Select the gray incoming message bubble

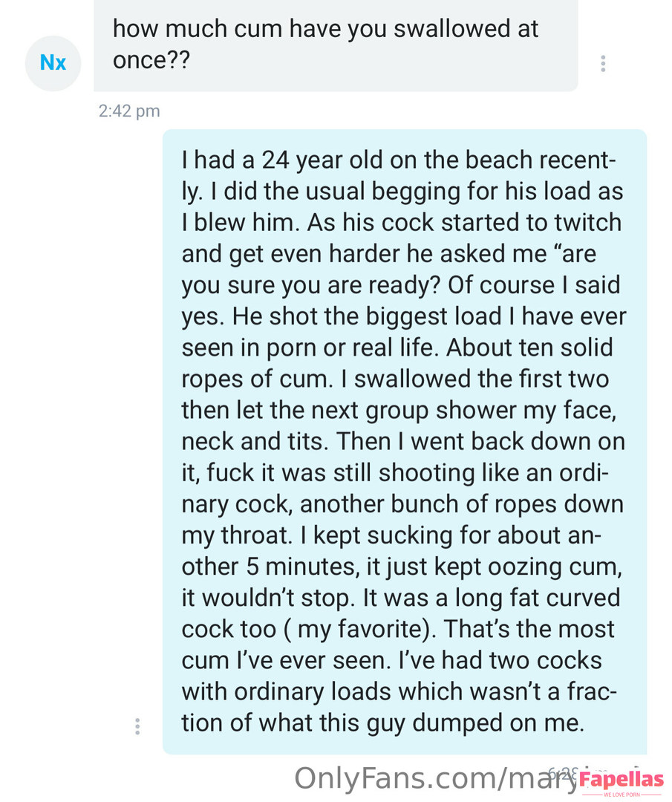[x=336, y=45]
